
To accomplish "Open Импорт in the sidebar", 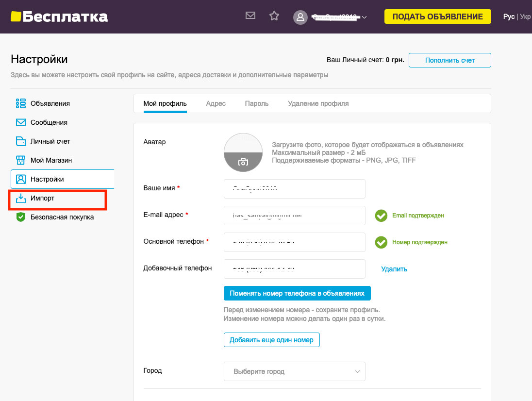I will tap(42, 199).
